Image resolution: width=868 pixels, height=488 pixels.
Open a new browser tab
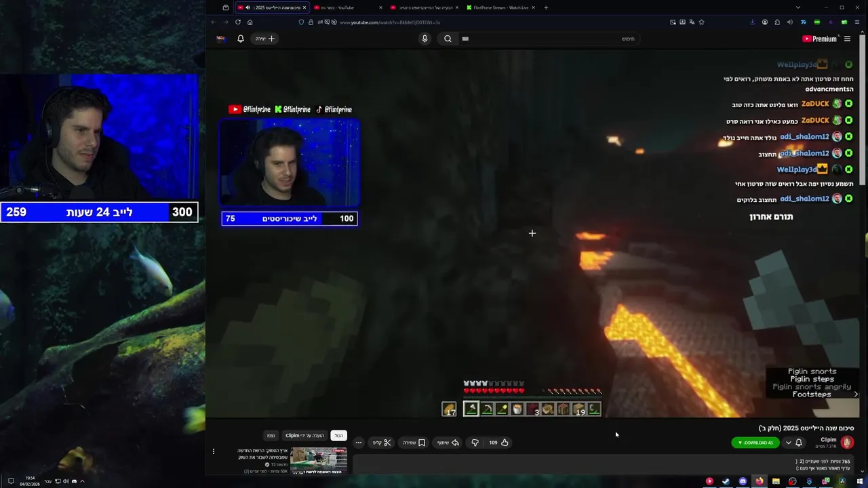coord(546,7)
